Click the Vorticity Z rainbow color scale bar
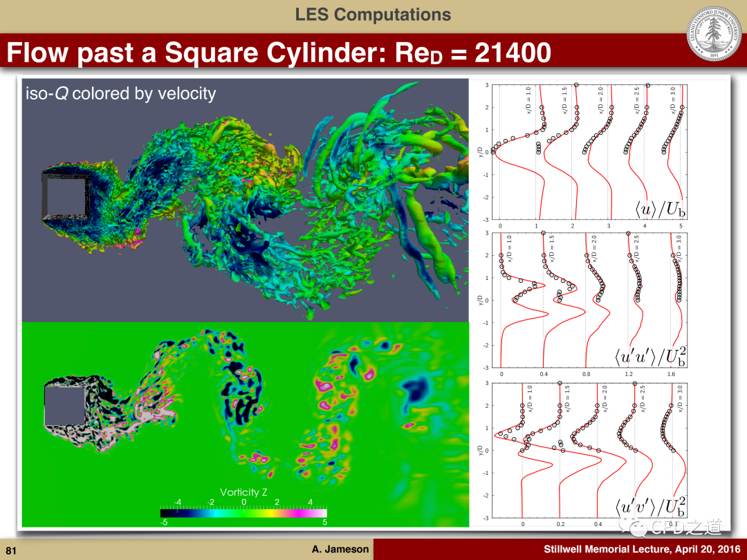 [243, 513]
